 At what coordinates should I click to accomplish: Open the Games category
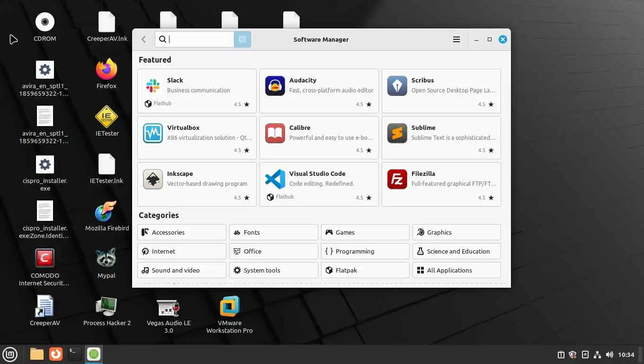(x=365, y=232)
